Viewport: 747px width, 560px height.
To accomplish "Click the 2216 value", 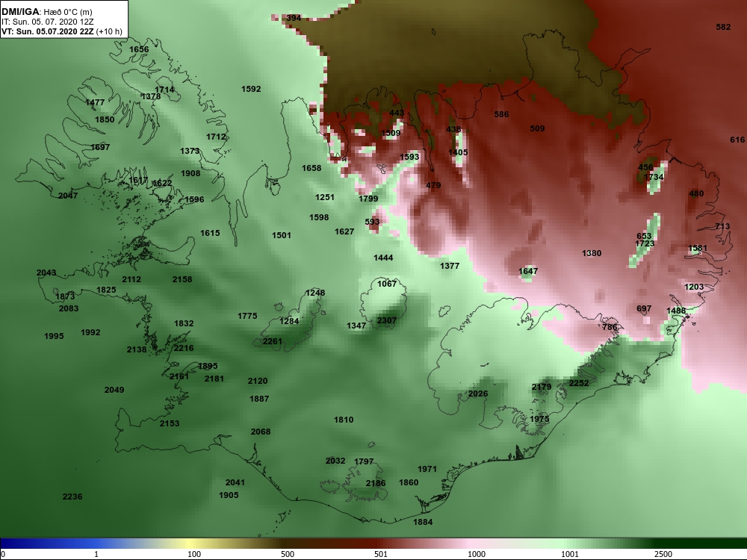I will [x=184, y=348].
